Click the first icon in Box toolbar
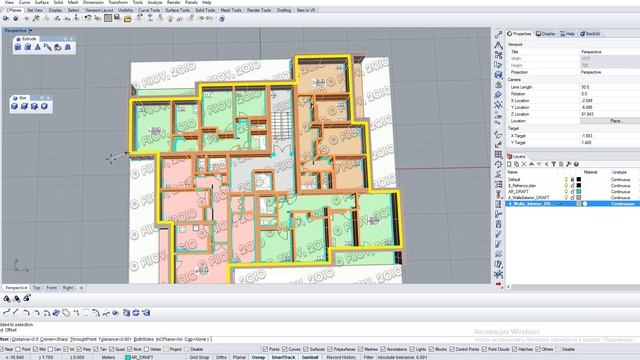Image resolution: width=640 pixels, height=360 pixels. 15,107
